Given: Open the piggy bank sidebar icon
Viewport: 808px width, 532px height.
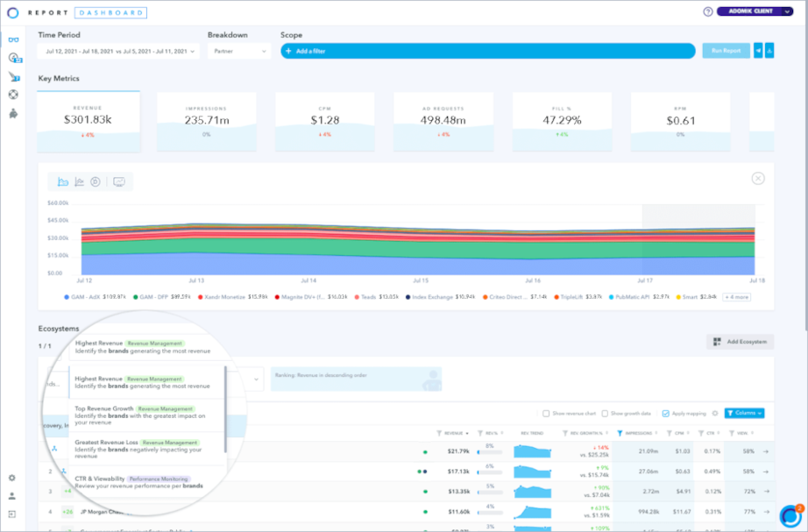Looking at the screenshot, I should point(13,113).
